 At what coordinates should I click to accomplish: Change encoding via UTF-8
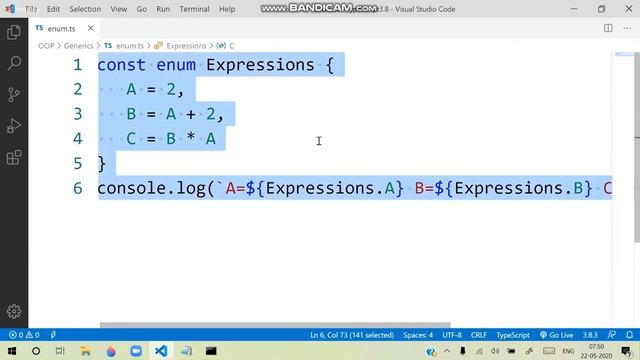[x=452, y=335]
